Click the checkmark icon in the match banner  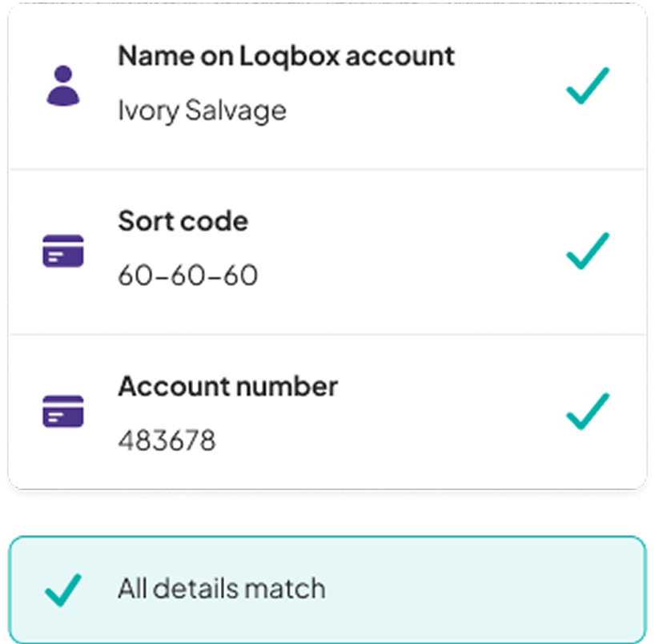[x=63, y=590]
